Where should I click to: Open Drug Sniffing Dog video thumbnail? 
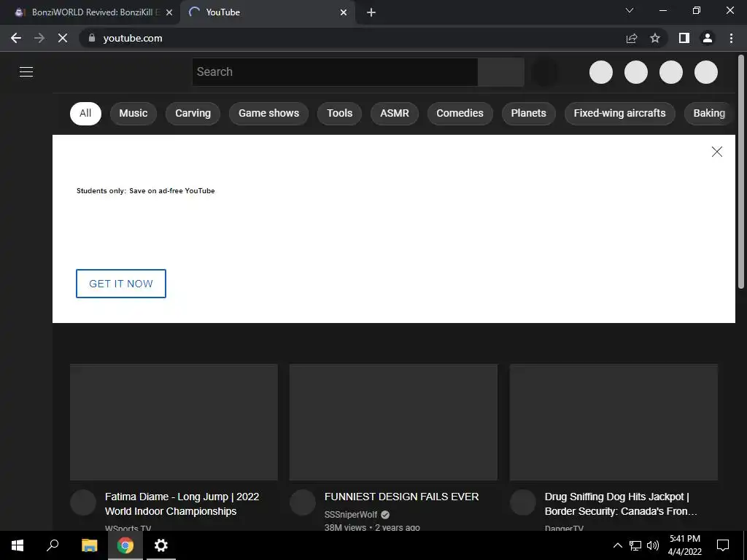[614, 422]
